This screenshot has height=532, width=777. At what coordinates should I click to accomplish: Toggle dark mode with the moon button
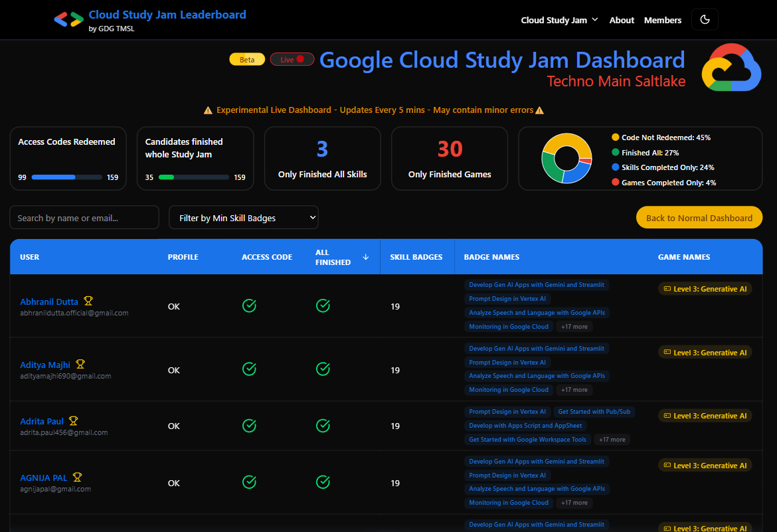pos(705,20)
